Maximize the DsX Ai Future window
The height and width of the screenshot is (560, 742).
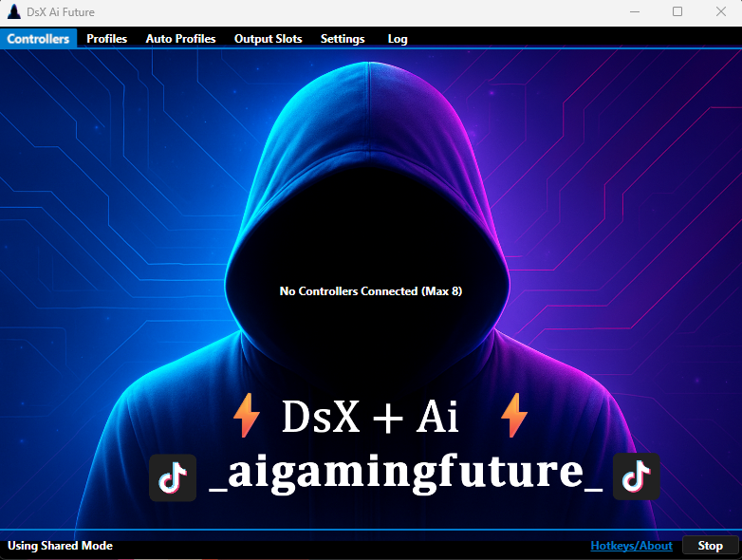(x=677, y=11)
